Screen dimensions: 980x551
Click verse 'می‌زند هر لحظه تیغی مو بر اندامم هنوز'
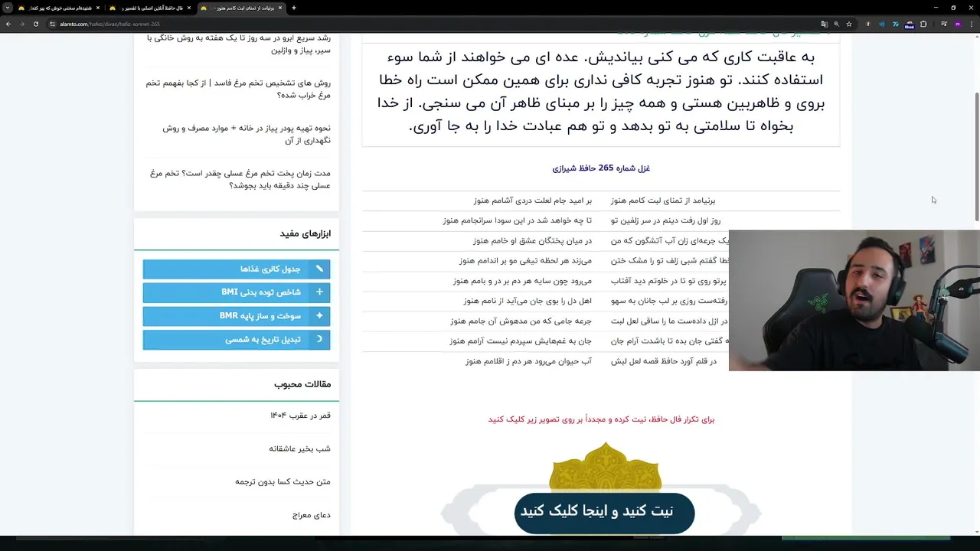pos(525,261)
